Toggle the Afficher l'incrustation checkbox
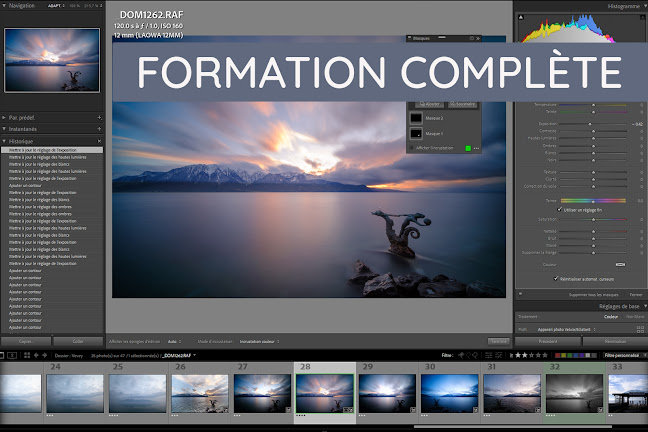 411,148
